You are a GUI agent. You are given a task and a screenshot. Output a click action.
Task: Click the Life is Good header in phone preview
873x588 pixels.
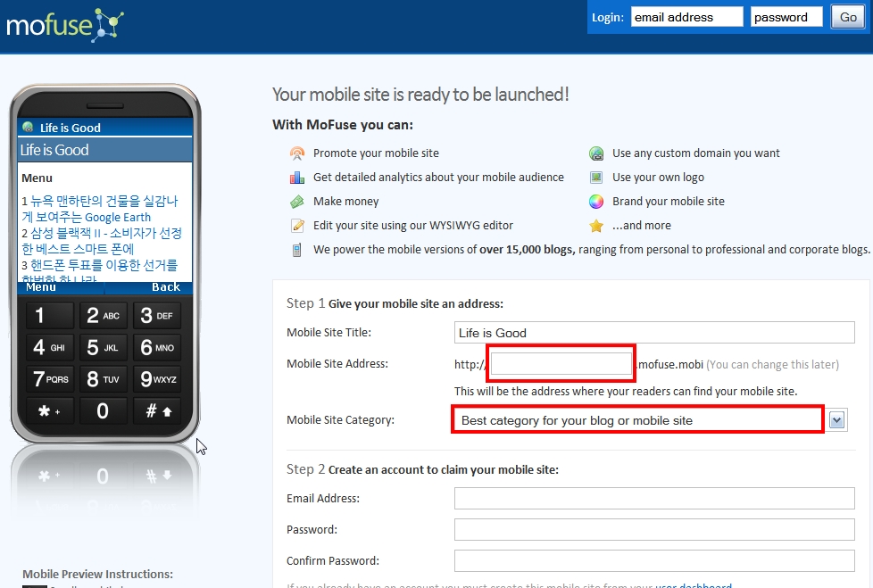point(104,150)
